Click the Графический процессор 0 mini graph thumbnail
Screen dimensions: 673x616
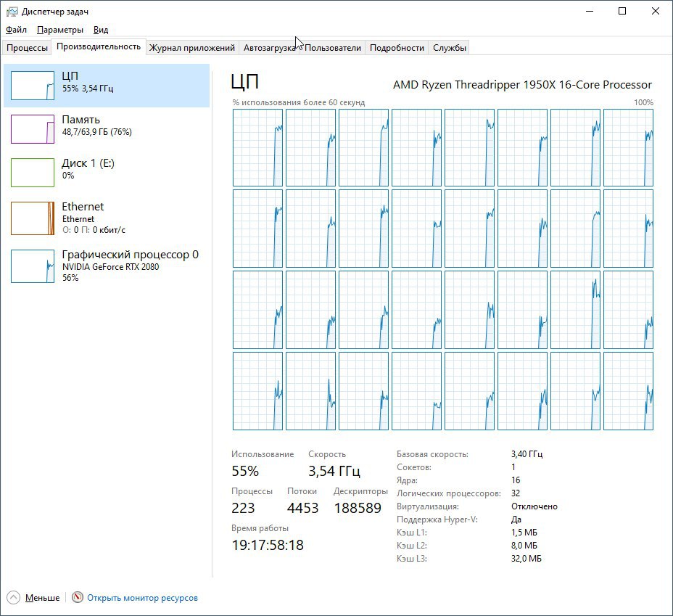[x=33, y=266]
